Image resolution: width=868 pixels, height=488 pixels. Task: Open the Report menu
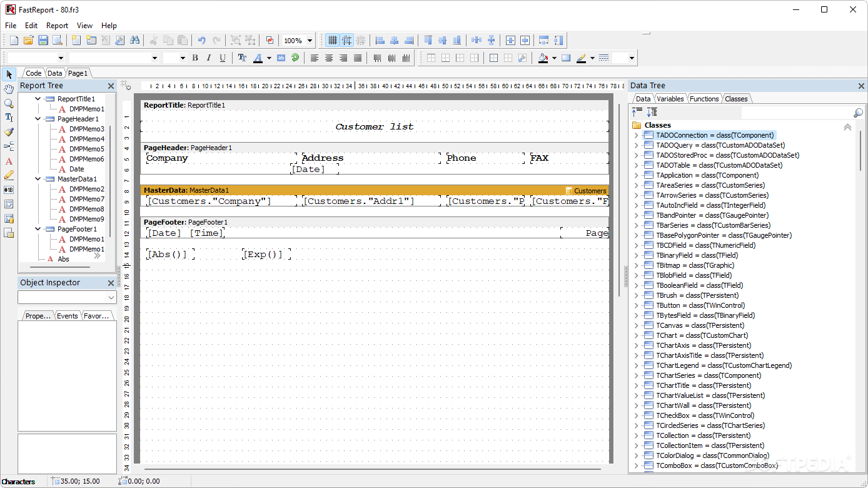coord(57,26)
